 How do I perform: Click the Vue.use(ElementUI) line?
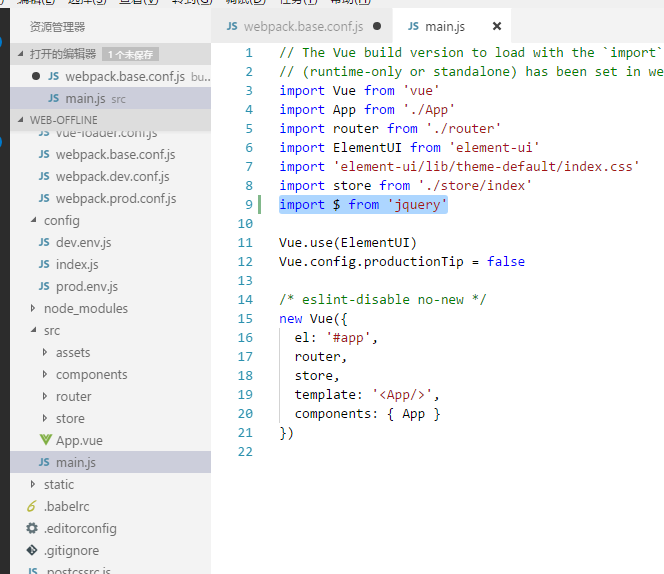pyautogui.click(x=348, y=243)
